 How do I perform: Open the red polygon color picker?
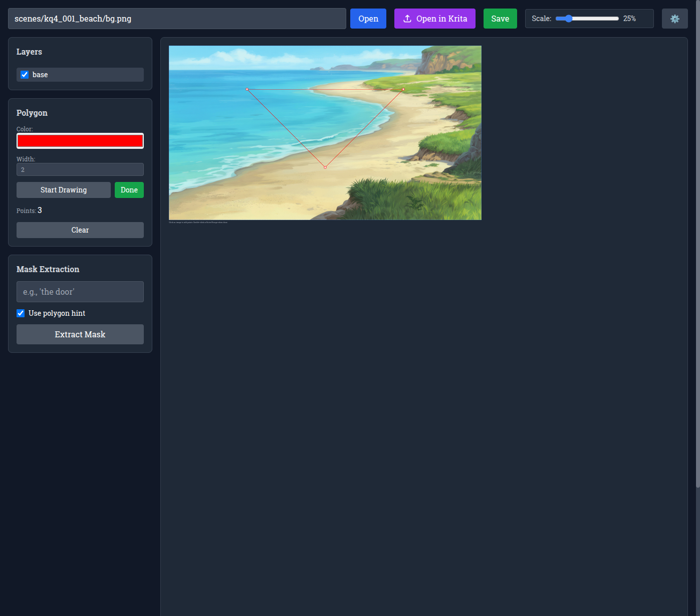click(80, 141)
